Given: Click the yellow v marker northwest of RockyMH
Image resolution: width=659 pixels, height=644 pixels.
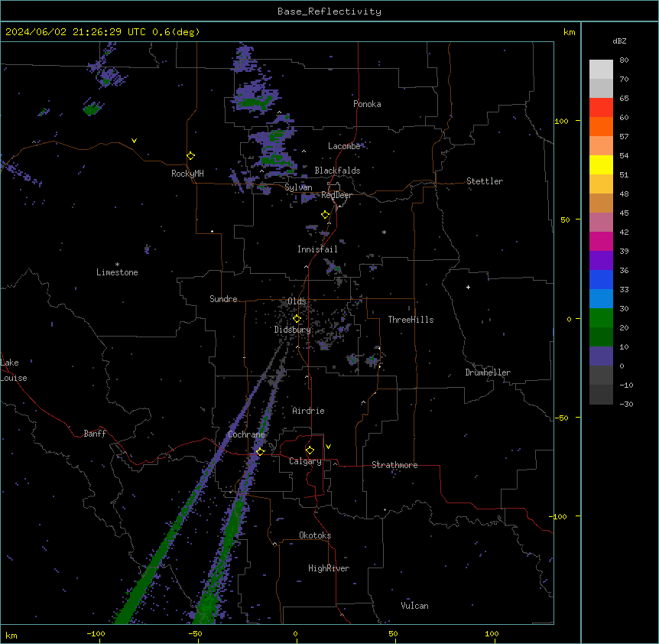Looking at the screenshot, I should [x=134, y=141].
